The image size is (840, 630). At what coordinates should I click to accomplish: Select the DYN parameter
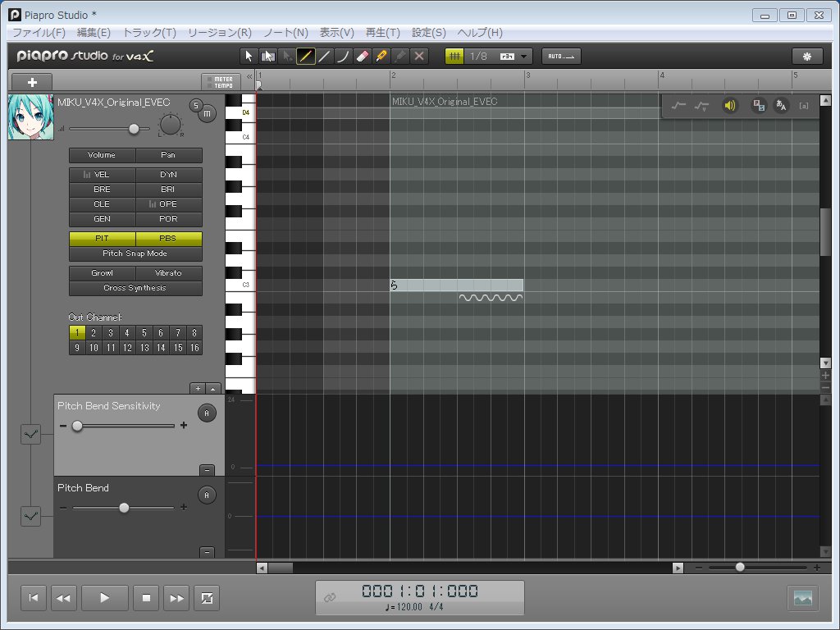168,175
